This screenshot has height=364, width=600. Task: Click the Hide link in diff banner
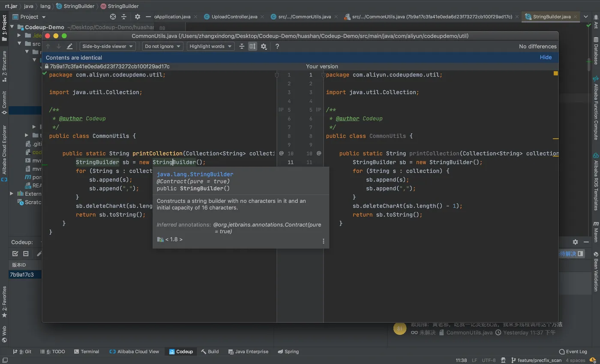546,57
